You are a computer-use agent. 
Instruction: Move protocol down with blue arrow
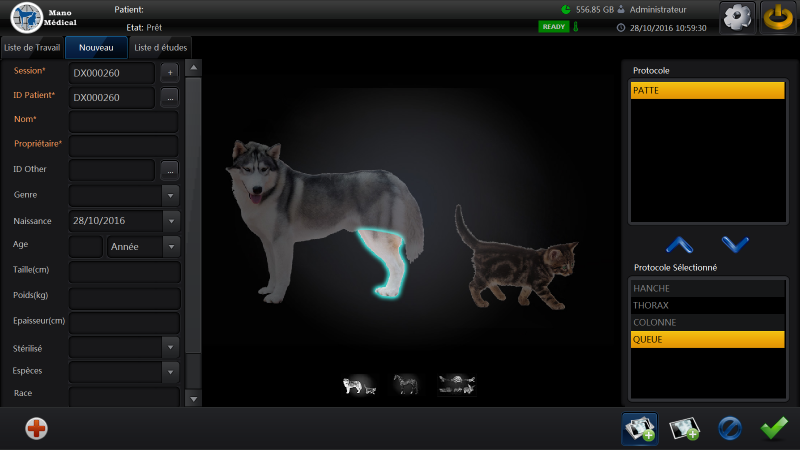click(735, 244)
